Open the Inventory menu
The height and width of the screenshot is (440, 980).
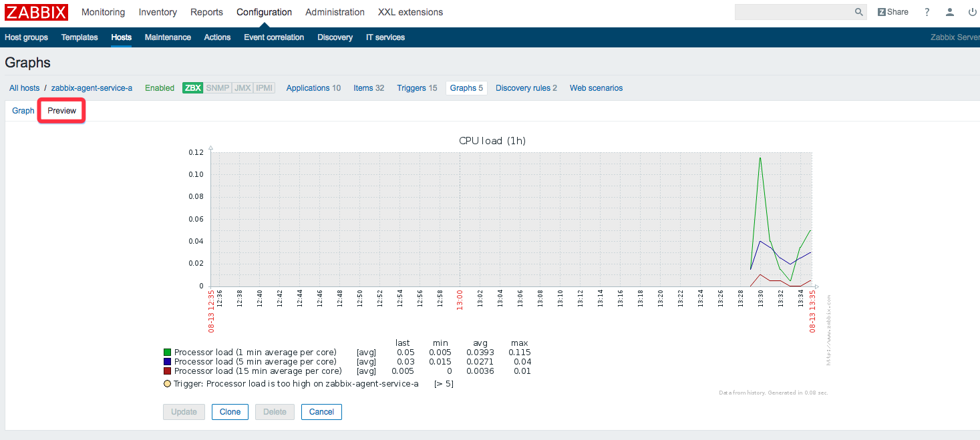tap(158, 12)
